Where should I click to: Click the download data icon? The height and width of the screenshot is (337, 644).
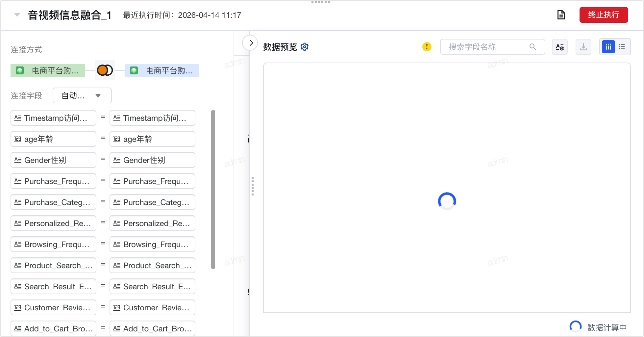pos(583,47)
